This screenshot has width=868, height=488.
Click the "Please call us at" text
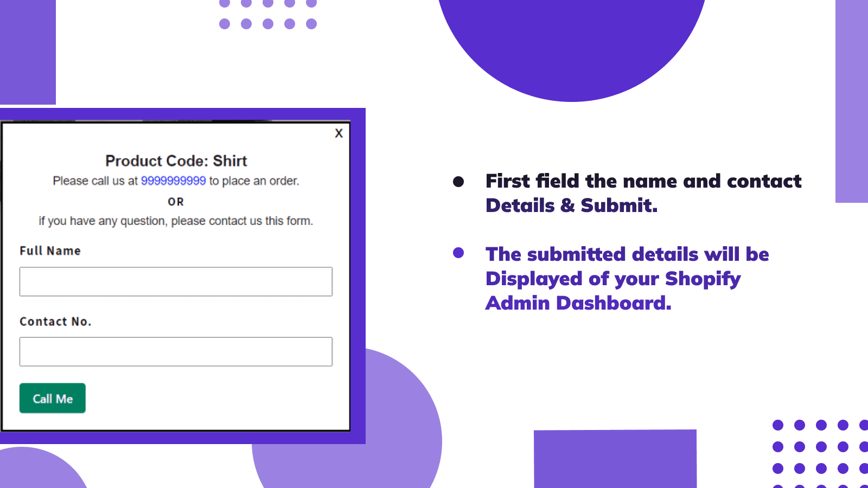95,181
